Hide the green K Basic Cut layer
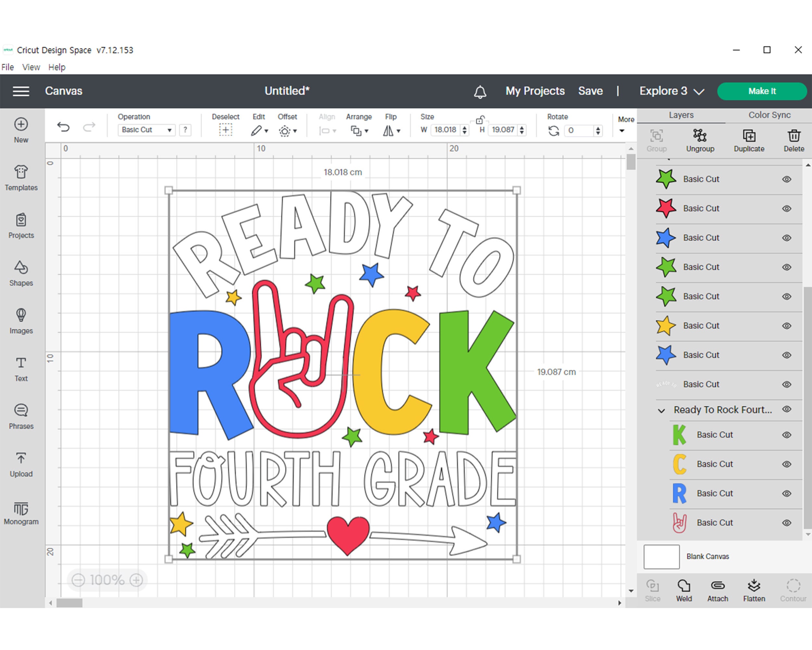 (786, 435)
